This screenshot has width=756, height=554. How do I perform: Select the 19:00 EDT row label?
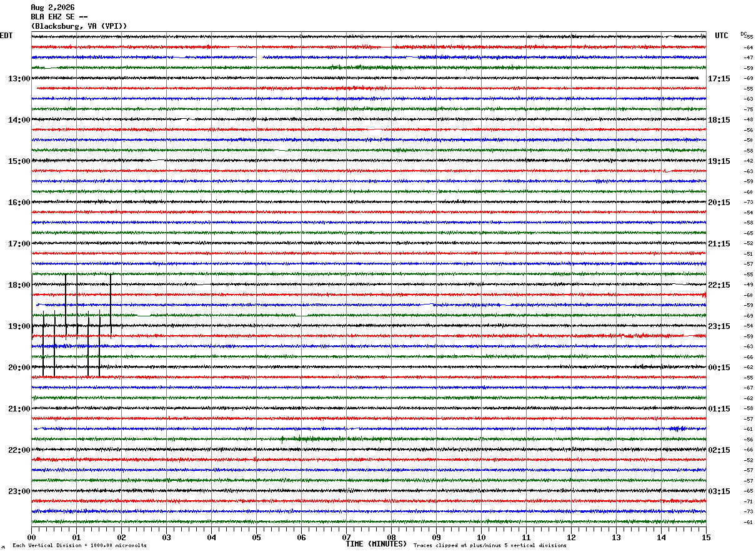tap(19, 326)
